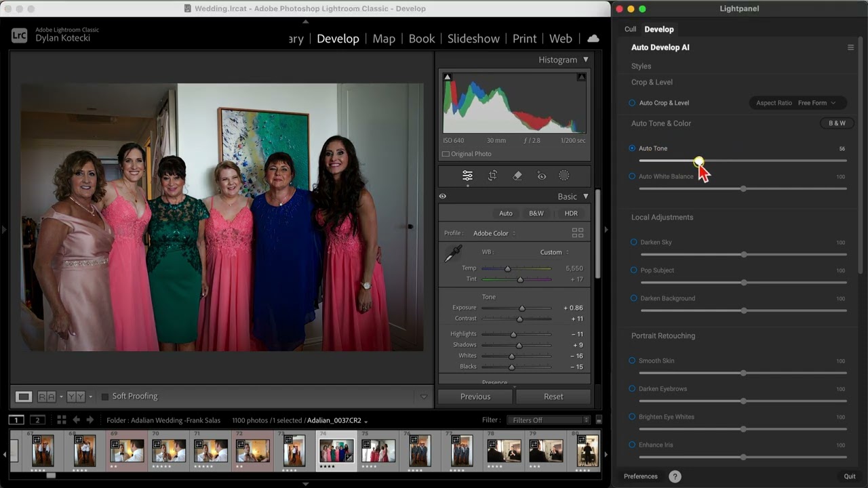Open the Adalian_0037.CR2 filename dropdown
The height and width of the screenshot is (488, 868).
[337, 420]
